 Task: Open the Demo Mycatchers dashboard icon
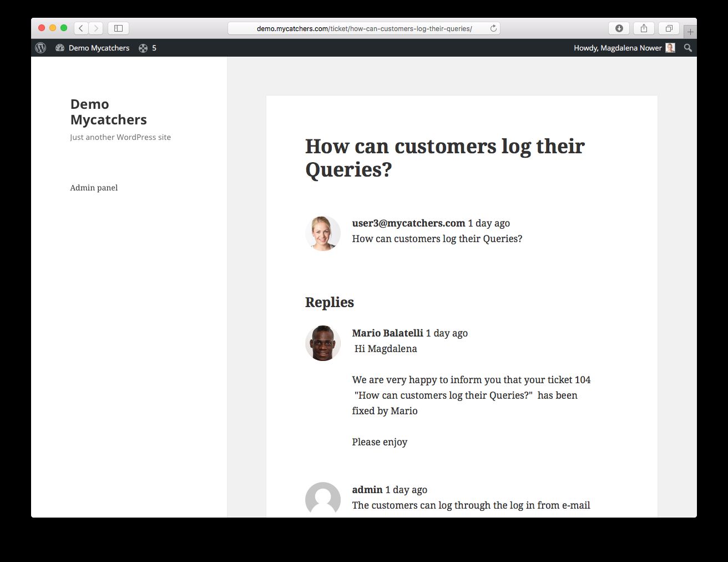(x=60, y=48)
